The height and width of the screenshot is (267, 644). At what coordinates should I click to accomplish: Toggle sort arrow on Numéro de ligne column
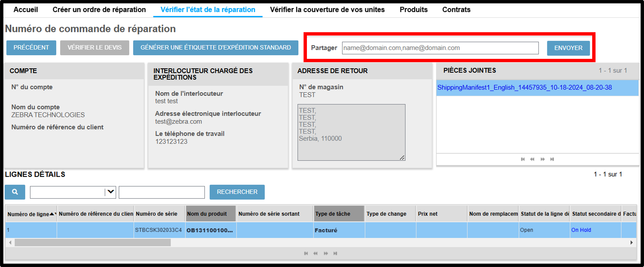tap(52, 214)
